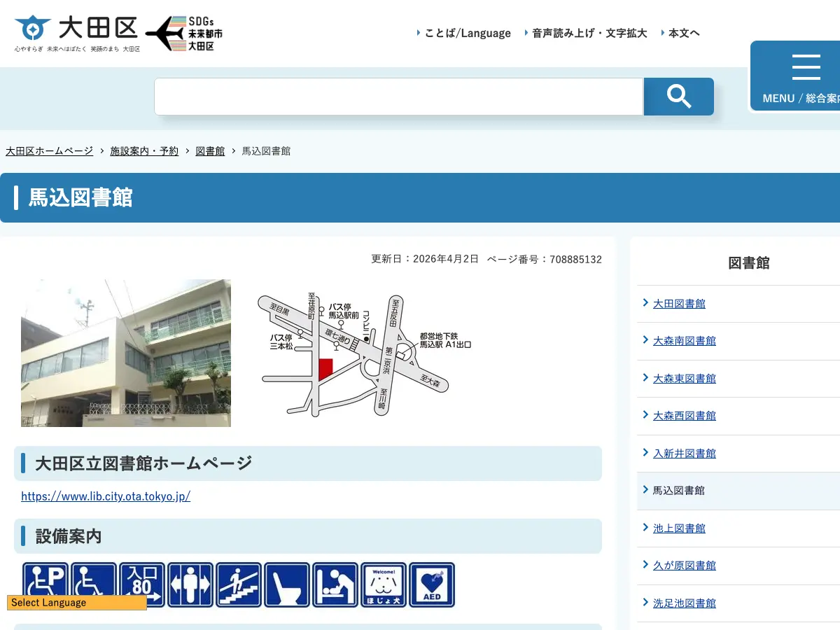Click the library access map image
Viewport: 840px width, 630px height.
[365, 353]
